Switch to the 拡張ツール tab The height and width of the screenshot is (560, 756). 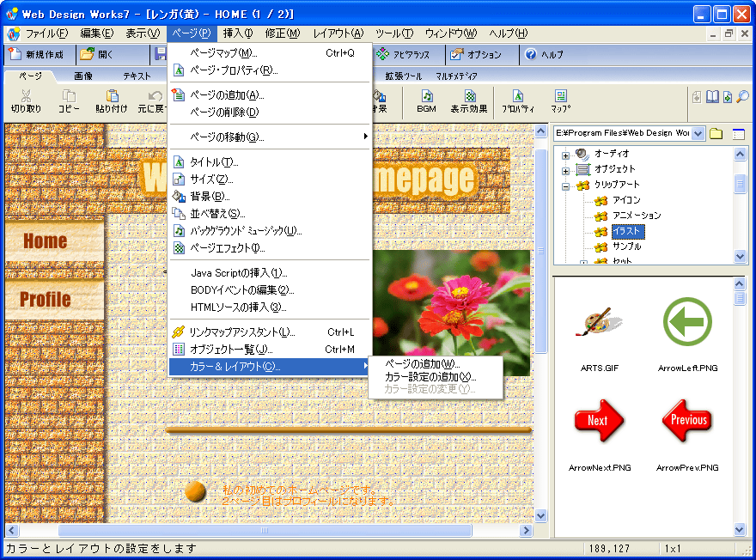[x=403, y=76]
